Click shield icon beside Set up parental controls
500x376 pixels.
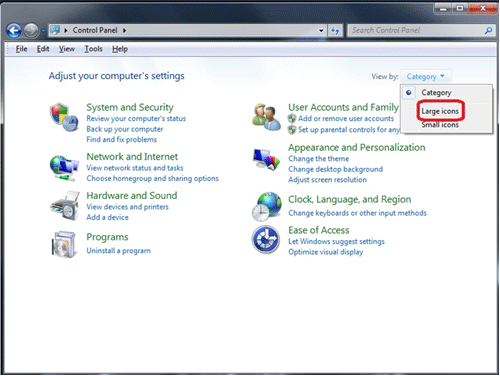coord(292,130)
